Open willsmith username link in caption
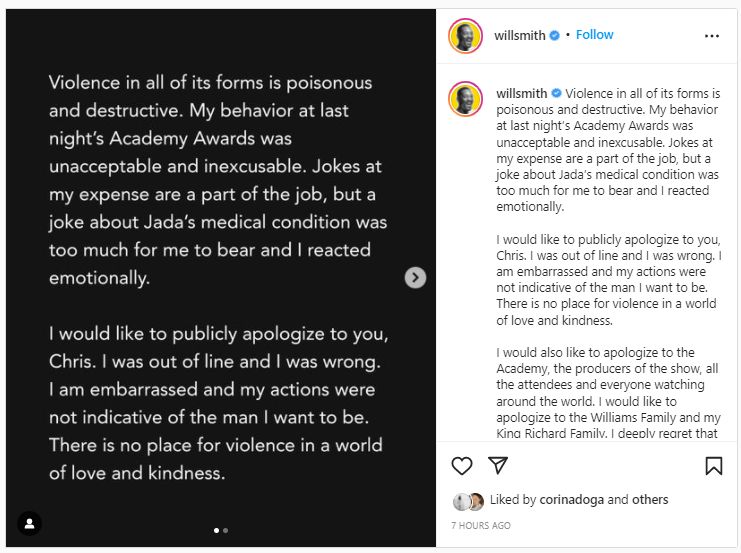This screenshot has width=741, height=553. tap(522, 93)
